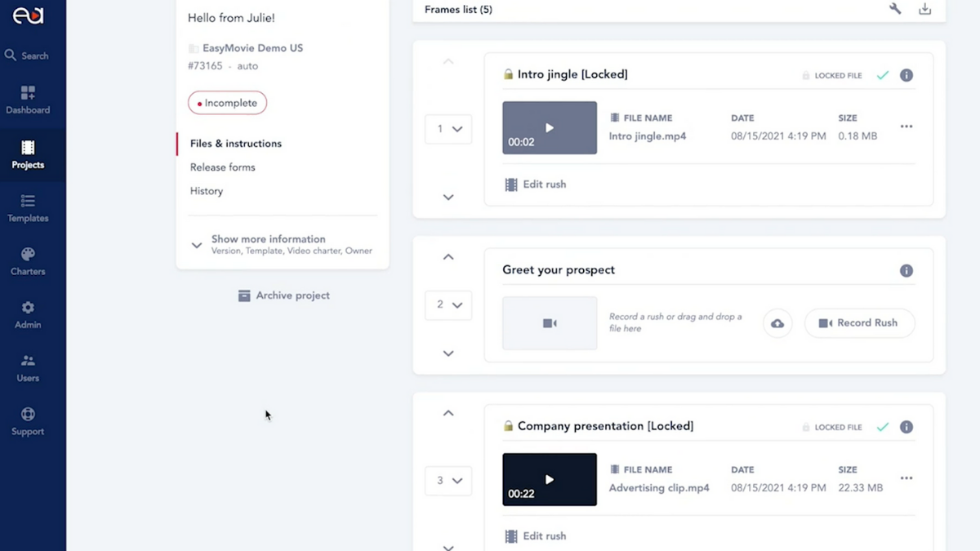Viewport: 980px width, 551px height.
Task: Open the wrench settings icon in Frames list
Action: click(895, 9)
